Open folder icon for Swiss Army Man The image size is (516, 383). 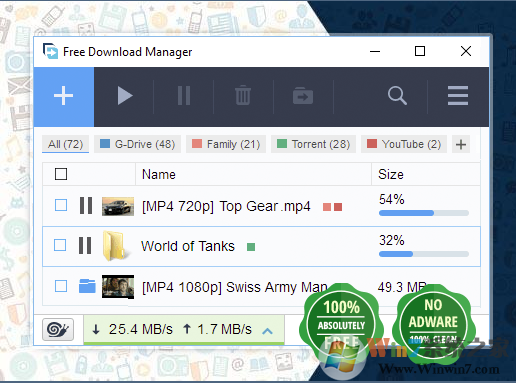tap(87, 286)
